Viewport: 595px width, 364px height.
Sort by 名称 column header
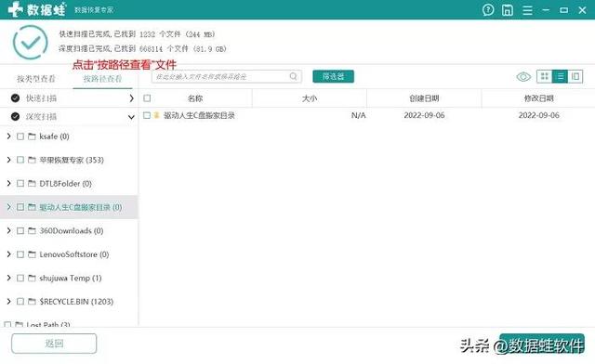[195, 98]
